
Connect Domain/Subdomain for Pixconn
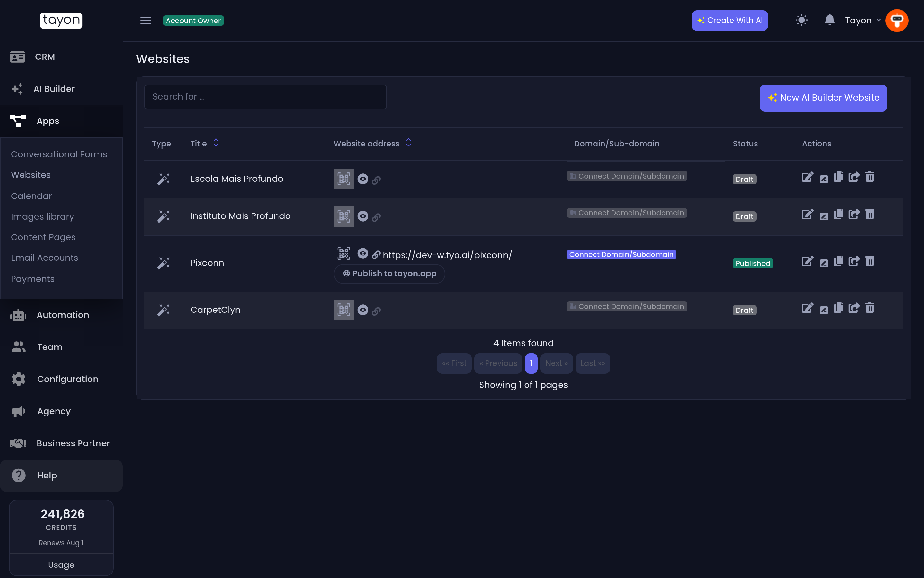tap(621, 255)
